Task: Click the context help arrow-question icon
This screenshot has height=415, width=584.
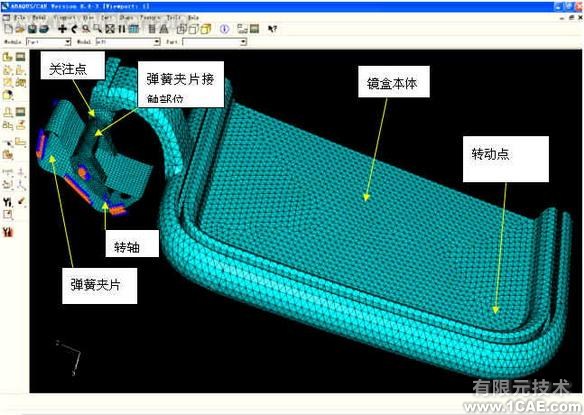Action: pyautogui.click(x=272, y=29)
